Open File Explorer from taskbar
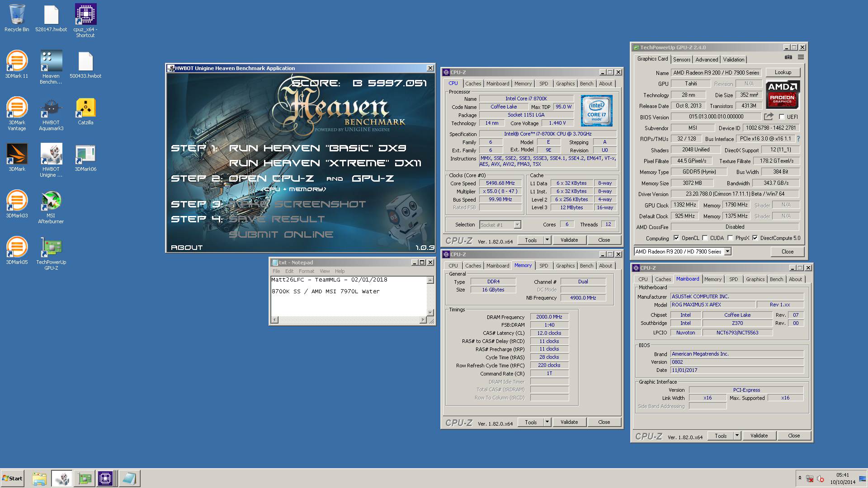The image size is (868, 488). (39, 479)
